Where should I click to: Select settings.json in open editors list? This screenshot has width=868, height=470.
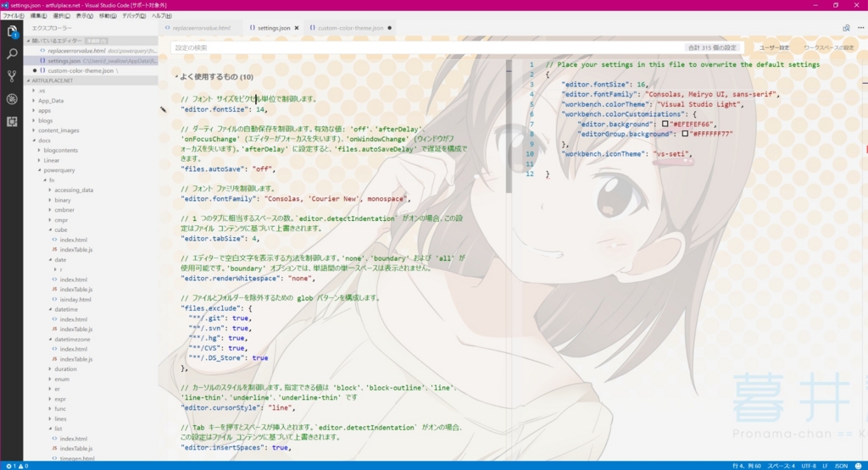point(91,61)
